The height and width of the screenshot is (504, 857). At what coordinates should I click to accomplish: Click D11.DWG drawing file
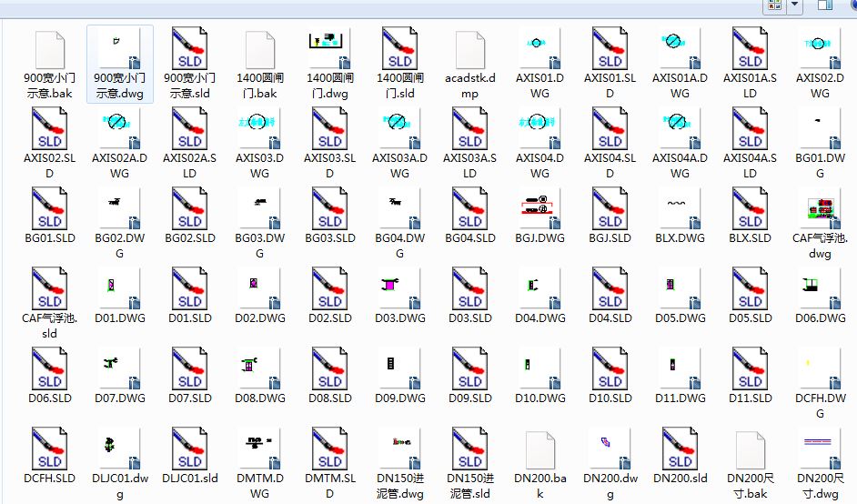coord(680,369)
